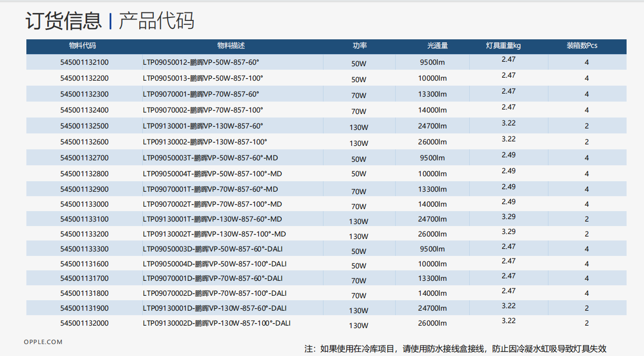Select the 灯具重量kg column header
This screenshot has width=644, height=356.
click(x=503, y=46)
